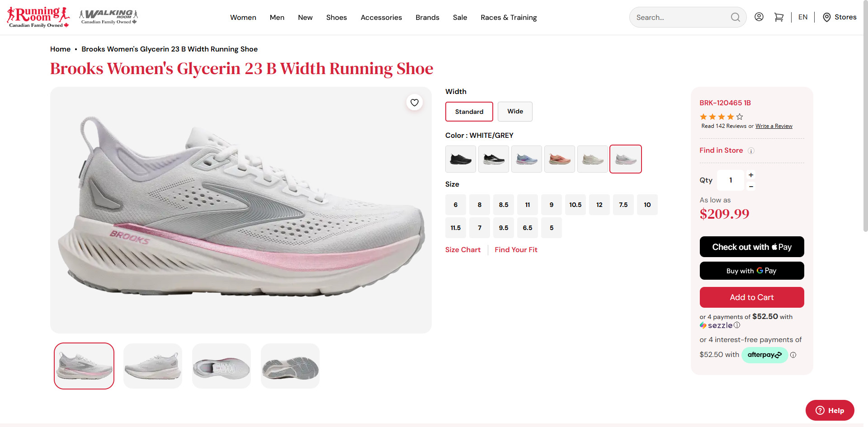Viewport: 868px width, 427px height.
Task: Open the Women menu
Action: click(x=243, y=17)
